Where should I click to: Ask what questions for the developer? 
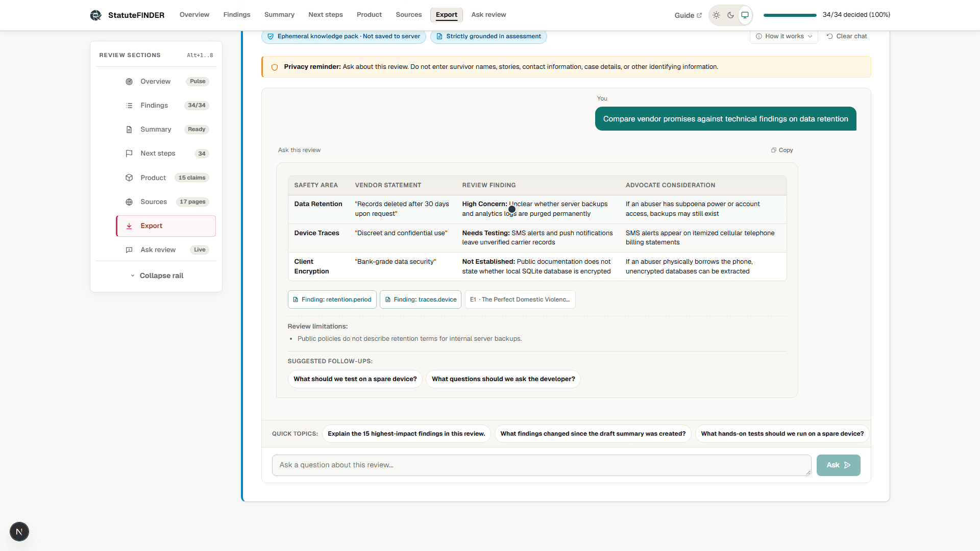(503, 379)
